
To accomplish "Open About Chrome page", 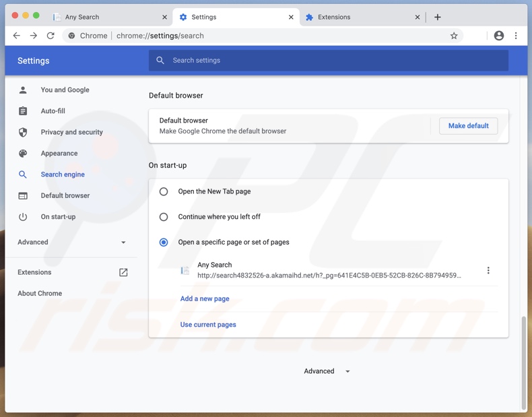I will 40,294.
